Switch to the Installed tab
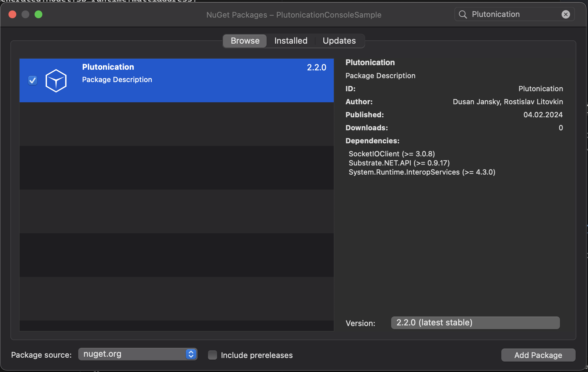Viewport: 588px width, 372px height. click(x=291, y=41)
